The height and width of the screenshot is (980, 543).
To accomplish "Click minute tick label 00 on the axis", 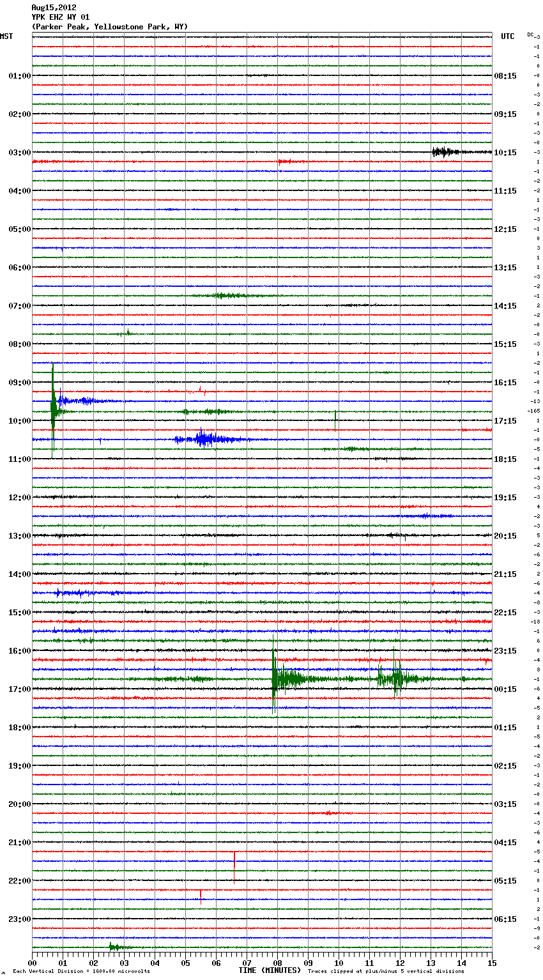I will (x=33, y=963).
